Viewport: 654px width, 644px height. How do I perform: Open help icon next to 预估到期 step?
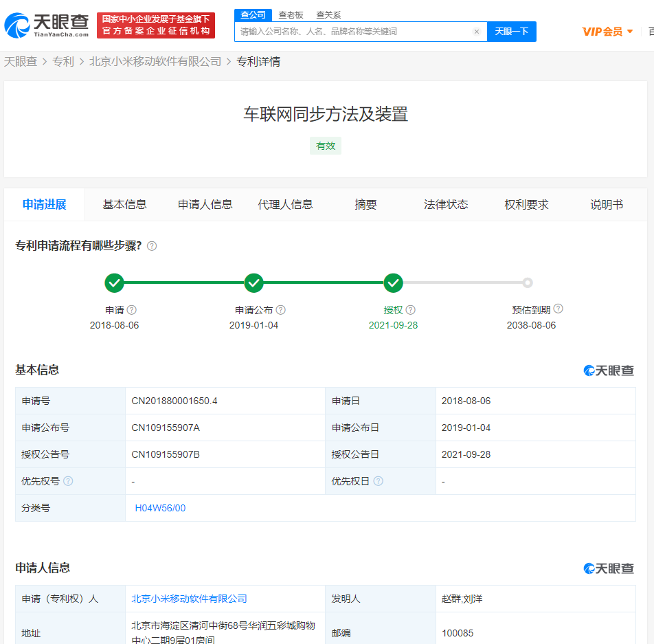click(x=558, y=309)
